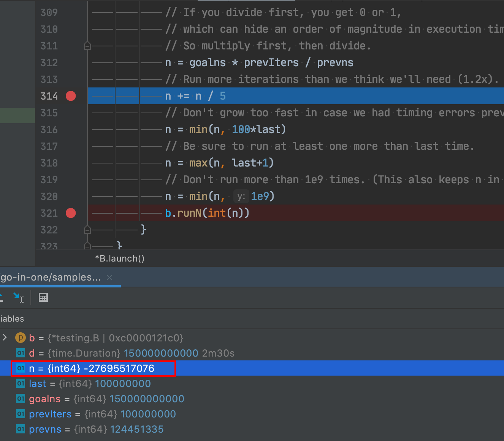
Task: Click the type icon next to variable n
Action: pos(21,368)
